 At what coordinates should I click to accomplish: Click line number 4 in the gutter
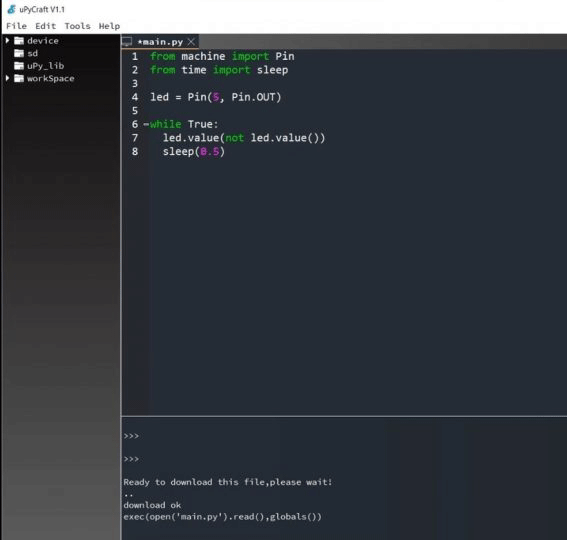click(135, 97)
